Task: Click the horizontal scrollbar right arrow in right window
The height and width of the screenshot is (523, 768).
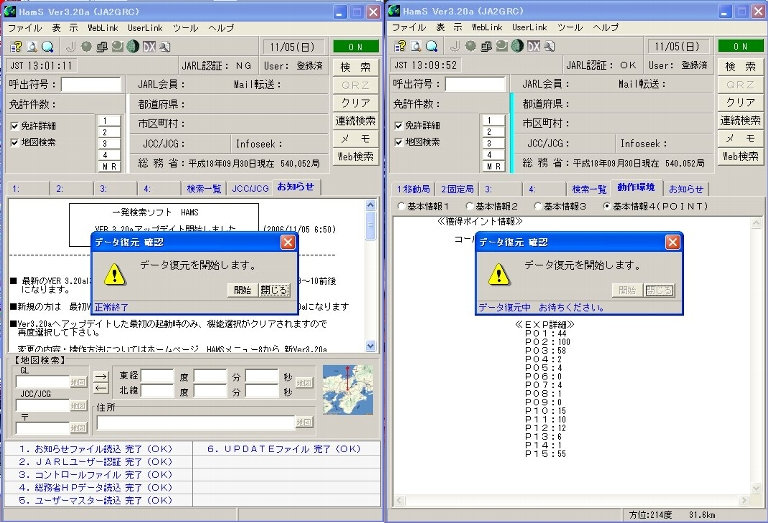Action: pos(744,500)
